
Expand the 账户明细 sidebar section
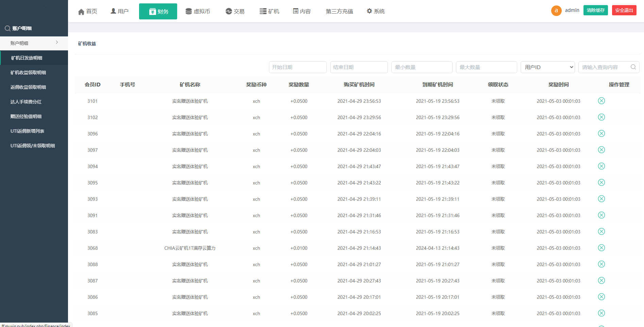tap(34, 43)
